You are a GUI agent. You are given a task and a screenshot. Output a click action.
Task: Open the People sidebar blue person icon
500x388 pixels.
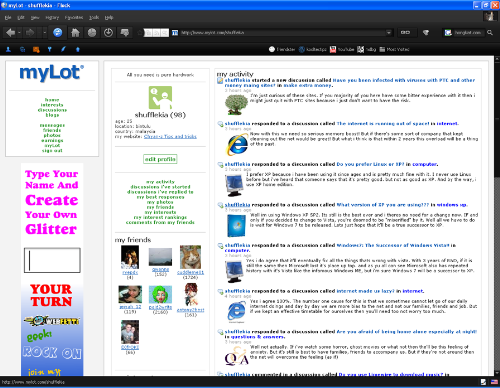[x=8, y=49]
